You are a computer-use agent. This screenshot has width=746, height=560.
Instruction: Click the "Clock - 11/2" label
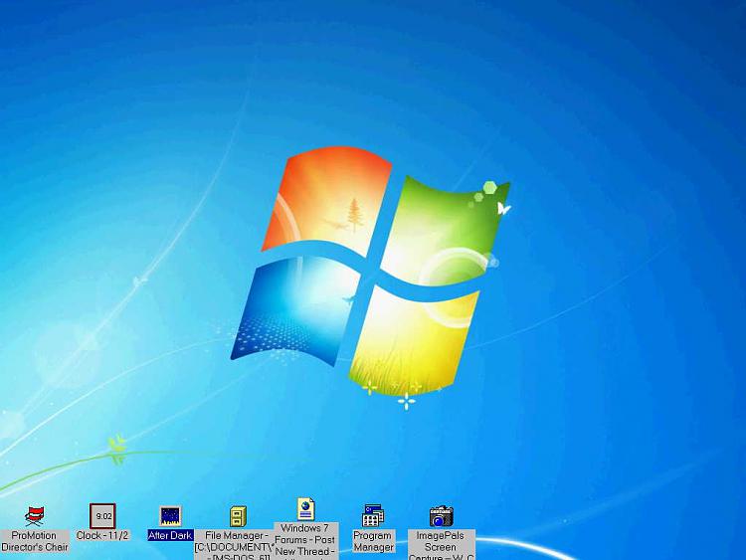102,536
